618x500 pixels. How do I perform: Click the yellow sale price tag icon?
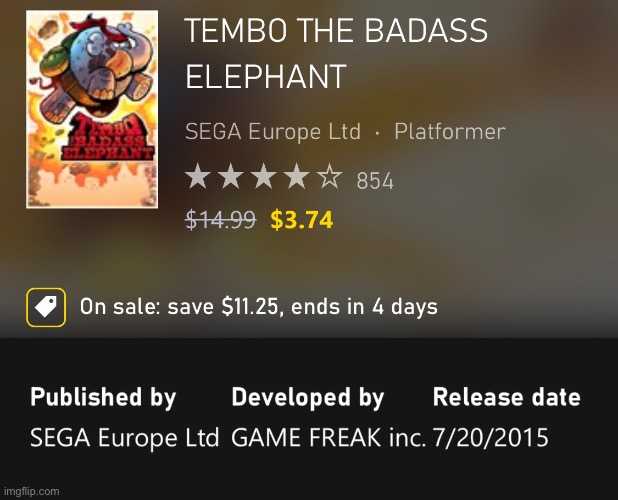click(46, 307)
